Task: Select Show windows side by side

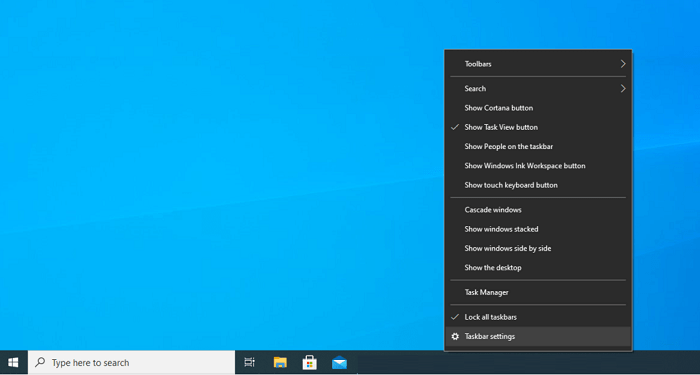Action: click(538, 248)
